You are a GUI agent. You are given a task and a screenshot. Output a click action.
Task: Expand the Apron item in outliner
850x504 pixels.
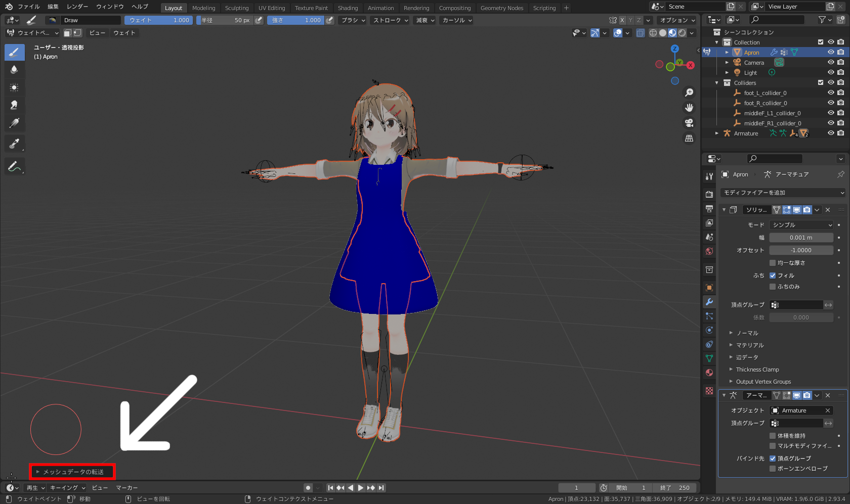tap(727, 52)
